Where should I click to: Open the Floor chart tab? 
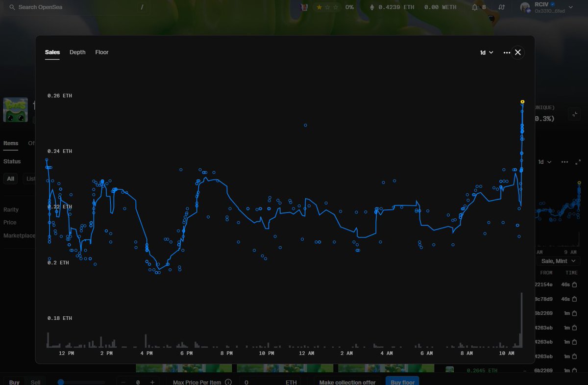[102, 52]
